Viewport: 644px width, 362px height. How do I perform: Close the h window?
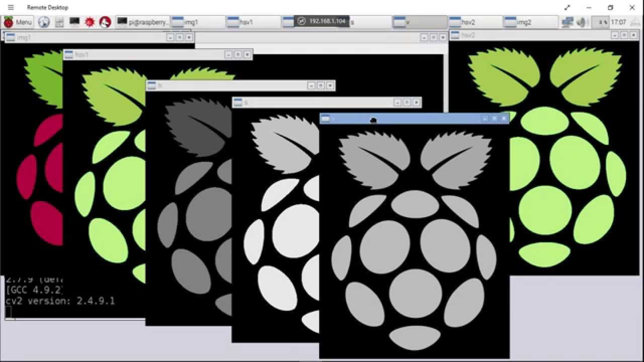(330, 85)
